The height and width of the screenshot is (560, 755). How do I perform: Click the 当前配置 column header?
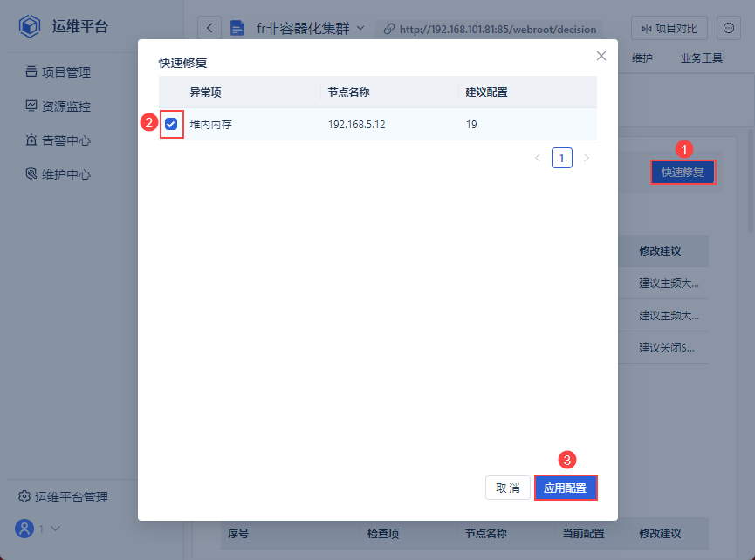(583, 534)
